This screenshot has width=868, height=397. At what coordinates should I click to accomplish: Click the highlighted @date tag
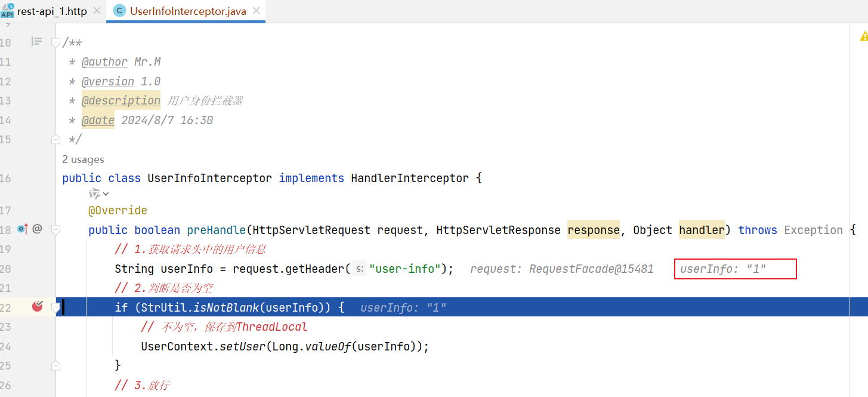click(x=98, y=120)
